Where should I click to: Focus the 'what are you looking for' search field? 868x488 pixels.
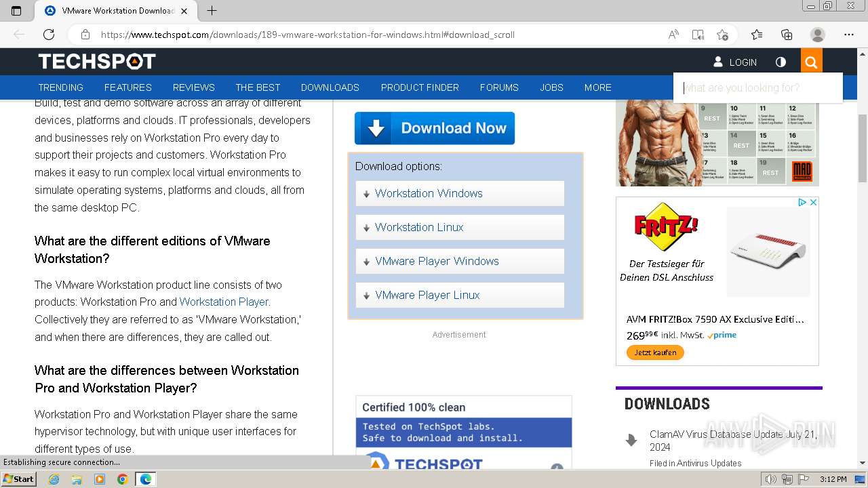(x=758, y=88)
